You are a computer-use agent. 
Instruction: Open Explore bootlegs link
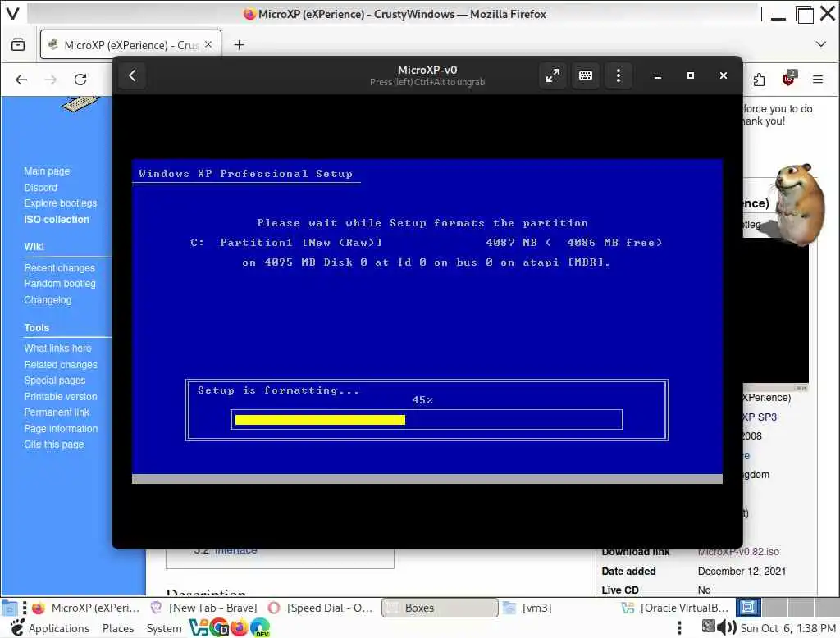pos(60,203)
